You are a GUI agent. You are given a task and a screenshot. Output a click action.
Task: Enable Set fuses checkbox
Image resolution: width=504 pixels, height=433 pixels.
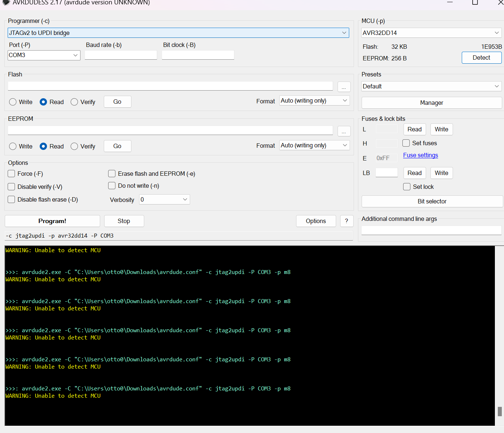coord(406,143)
